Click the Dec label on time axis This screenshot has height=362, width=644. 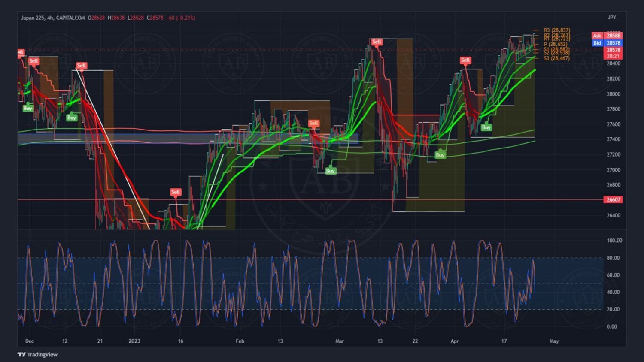(x=30, y=341)
